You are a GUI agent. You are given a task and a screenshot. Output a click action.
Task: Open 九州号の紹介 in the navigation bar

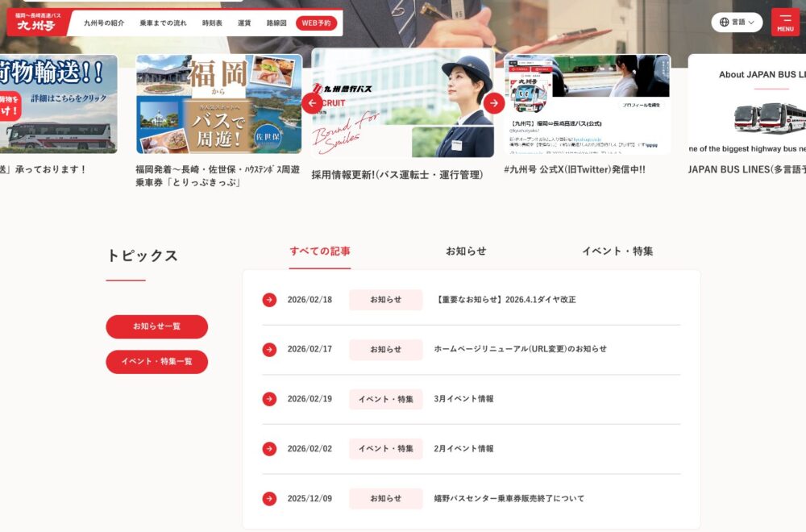pyautogui.click(x=104, y=23)
